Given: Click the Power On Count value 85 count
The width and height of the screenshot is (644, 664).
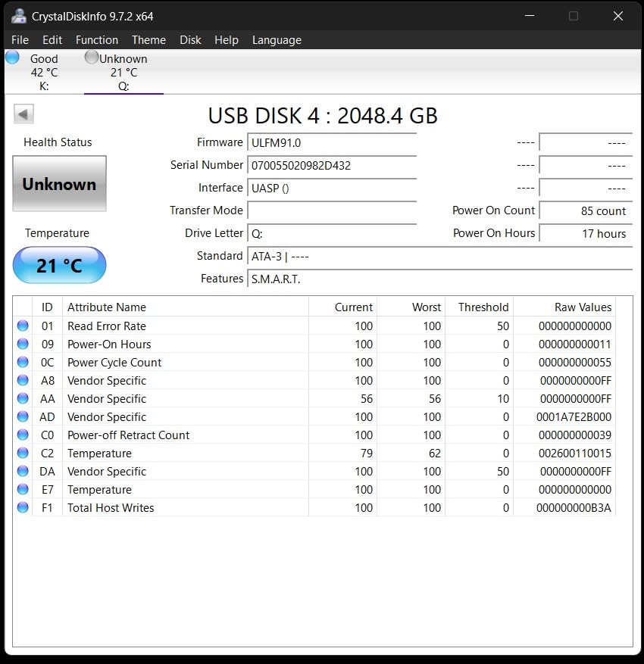Looking at the screenshot, I should (586, 210).
